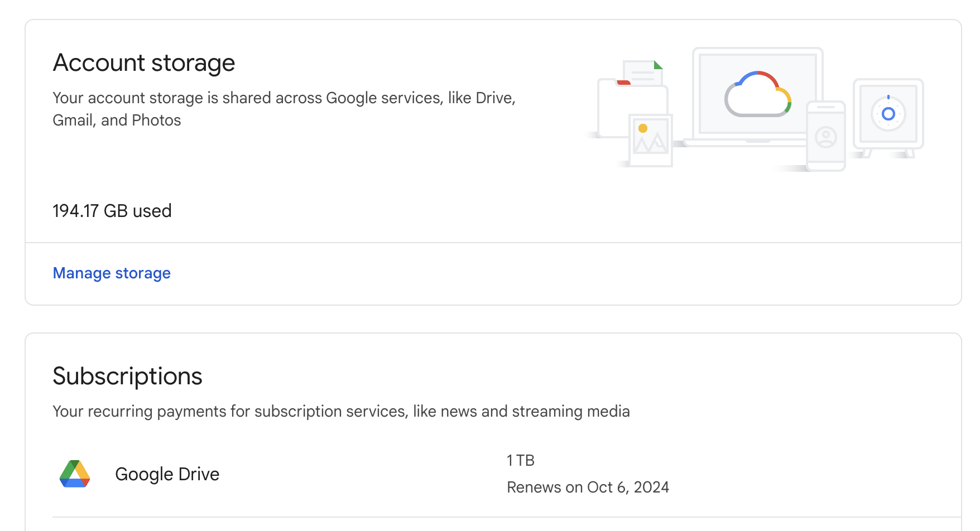
Task: Select the Google Drive subscription name
Action: point(167,474)
